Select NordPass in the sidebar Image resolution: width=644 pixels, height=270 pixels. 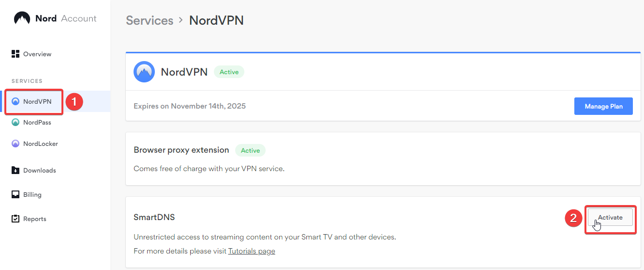(x=37, y=123)
